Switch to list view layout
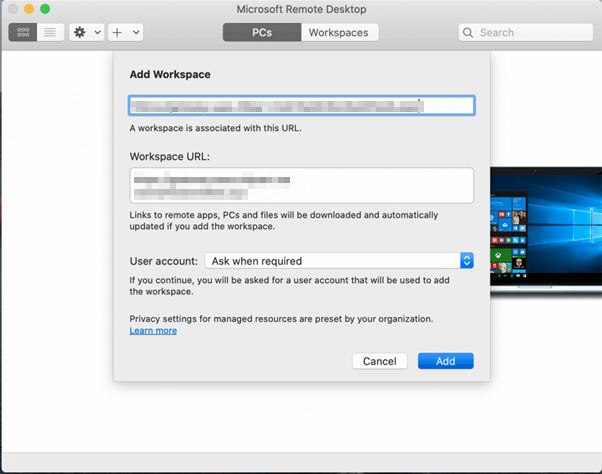Screen dimensions: 602x474 point(49,32)
